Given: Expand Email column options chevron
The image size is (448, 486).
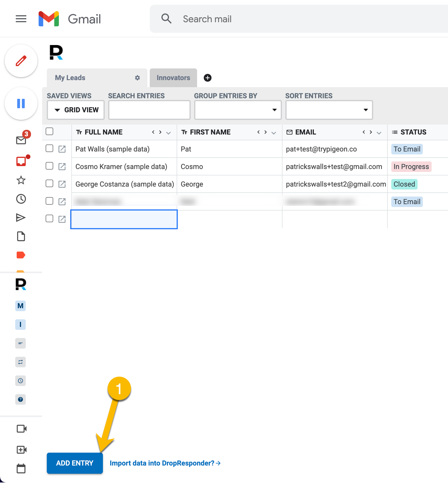Looking at the screenshot, I should [379, 133].
